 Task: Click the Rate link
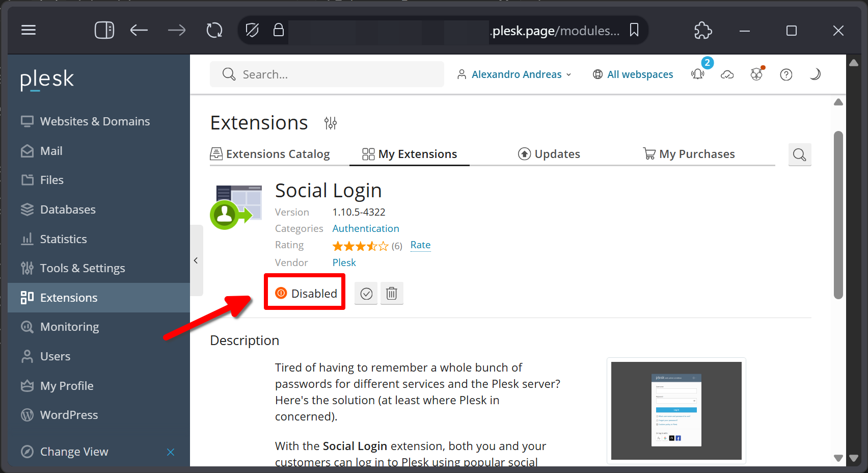[x=420, y=245]
